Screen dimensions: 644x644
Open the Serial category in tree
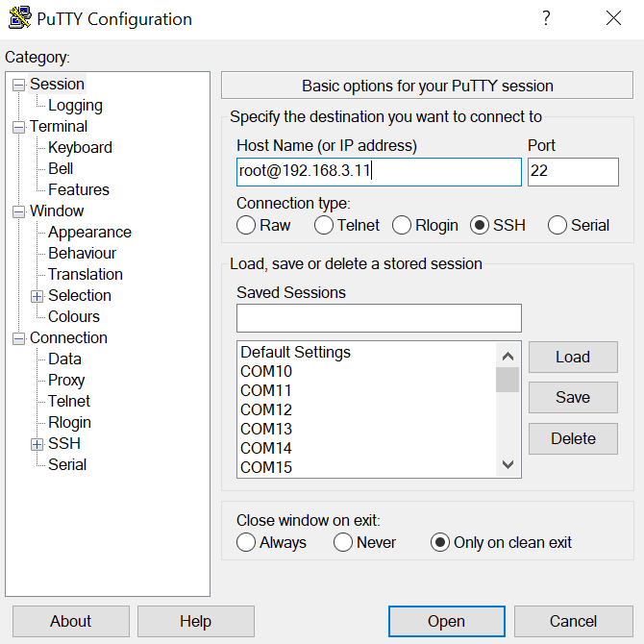(67, 464)
